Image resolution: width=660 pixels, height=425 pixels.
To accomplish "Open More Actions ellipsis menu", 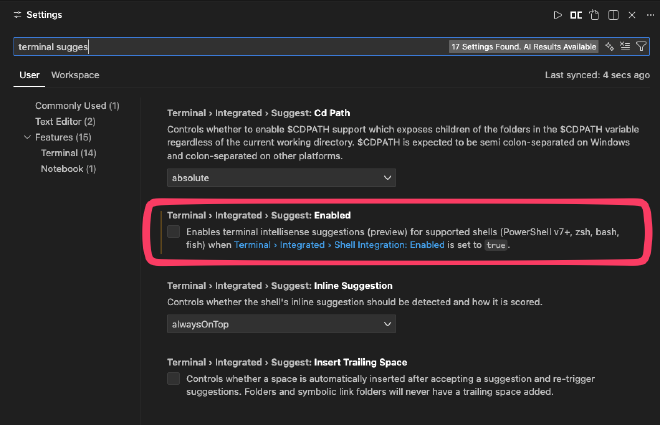I will (650, 15).
